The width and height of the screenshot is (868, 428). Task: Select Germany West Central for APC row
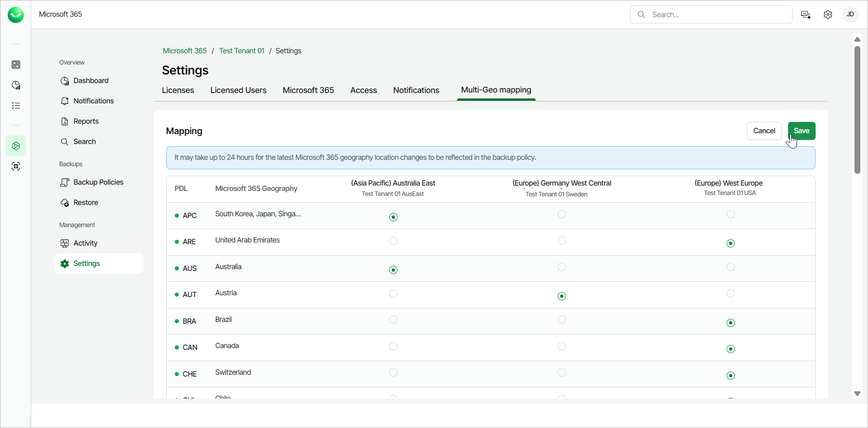click(x=561, y=214)
